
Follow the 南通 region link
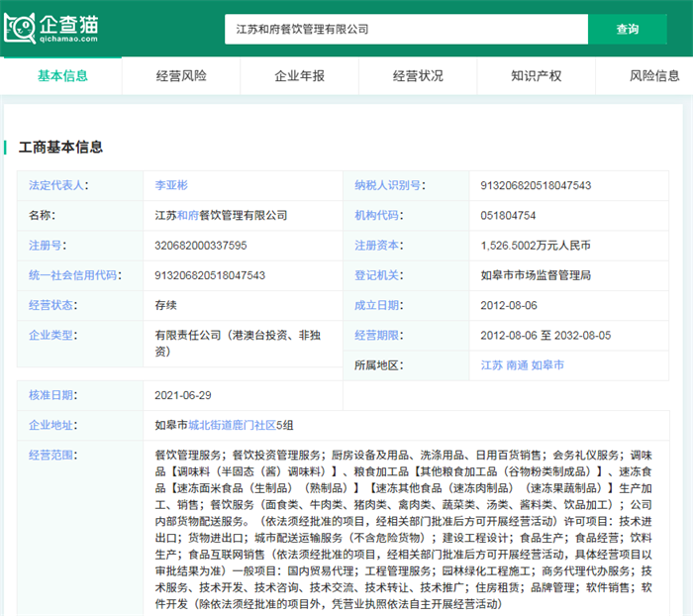point(517,365)
